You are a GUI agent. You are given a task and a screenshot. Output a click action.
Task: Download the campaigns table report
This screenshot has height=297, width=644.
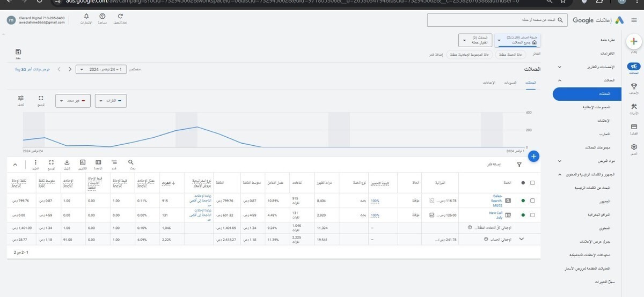tap(67, 163)
